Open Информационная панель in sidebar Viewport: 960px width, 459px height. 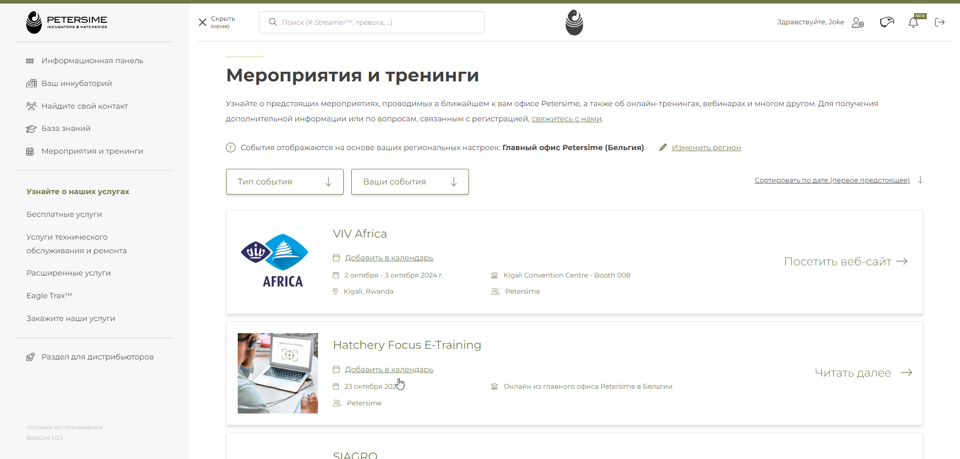(x=91, y=61)
